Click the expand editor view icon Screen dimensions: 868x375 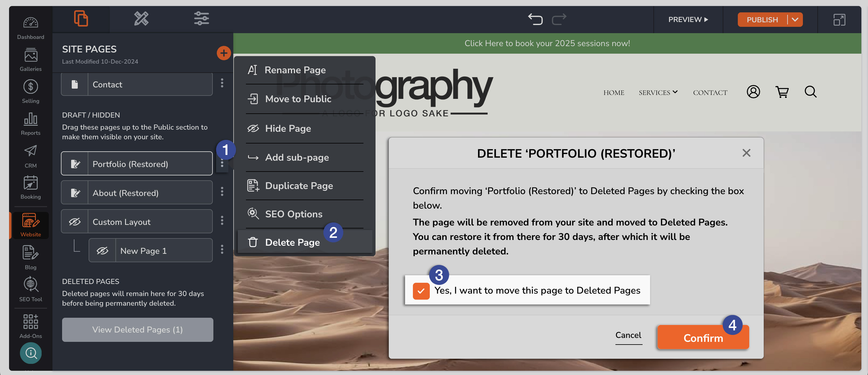839,20
